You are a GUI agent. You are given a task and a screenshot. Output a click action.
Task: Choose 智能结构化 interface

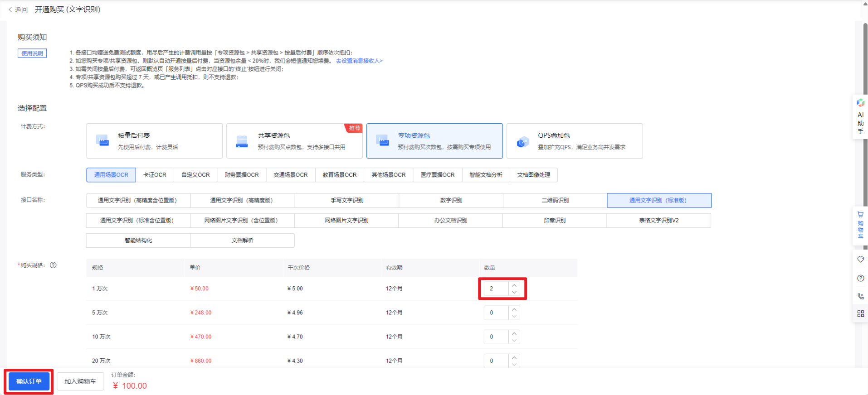pyautogui.click(x=138, y=240)
